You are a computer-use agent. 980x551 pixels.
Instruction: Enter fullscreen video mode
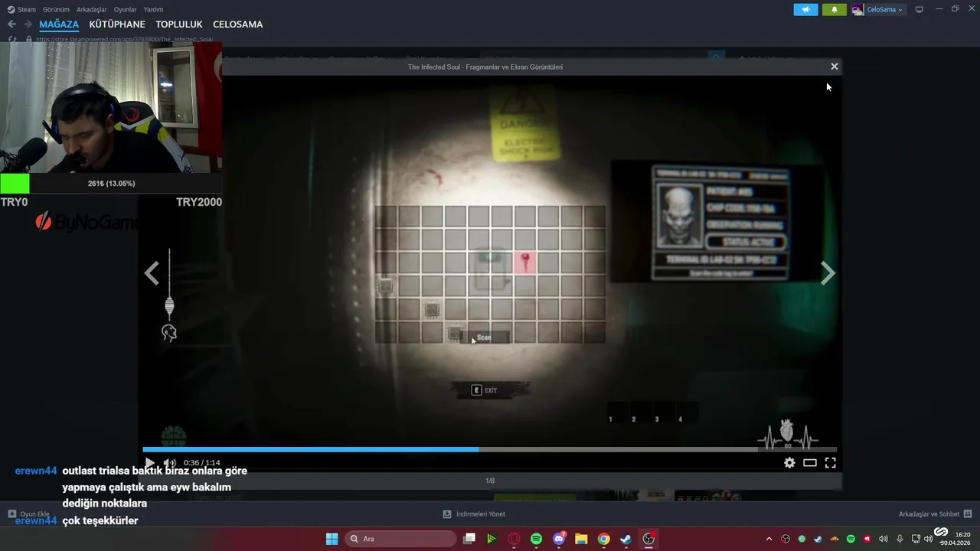830,462
